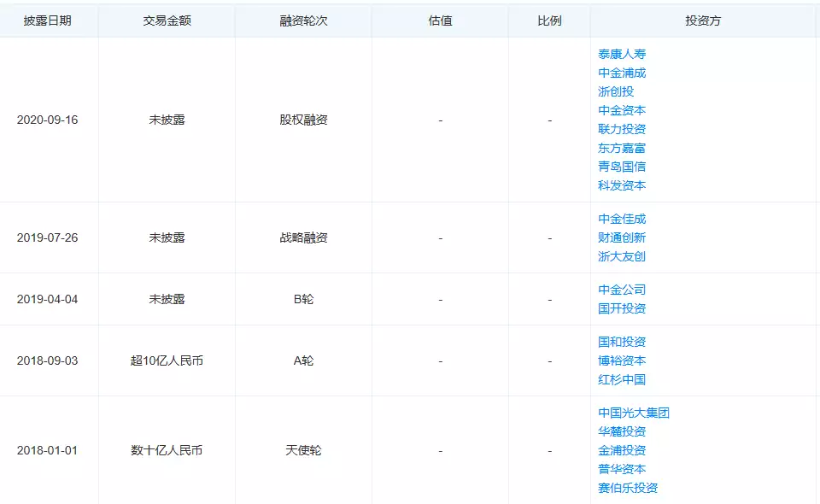Open the 浙创投 investor link
Screen dimensions: 820x504
[616, 91]
